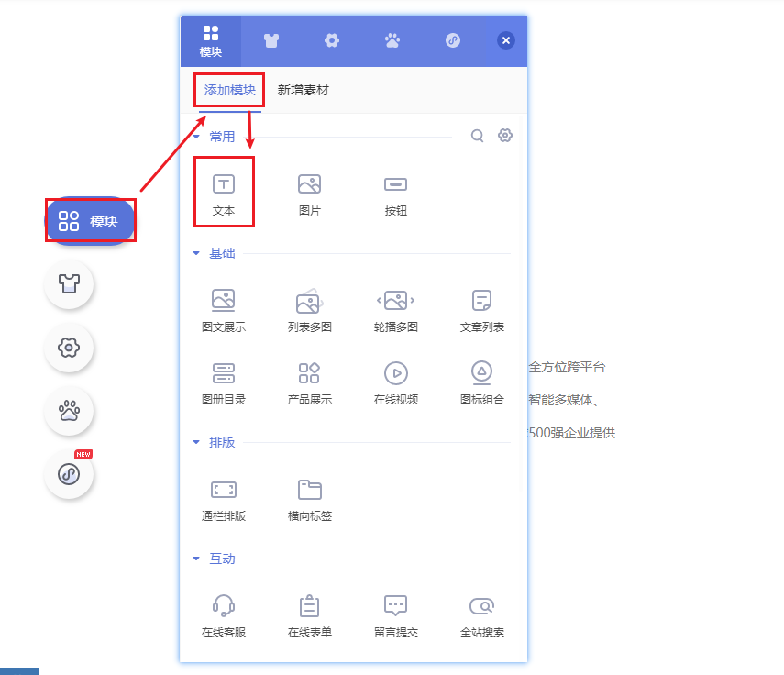Click the shirt icon in left sidebar
The height and width of the screenshot is (675, 784).
click(69, 283)
